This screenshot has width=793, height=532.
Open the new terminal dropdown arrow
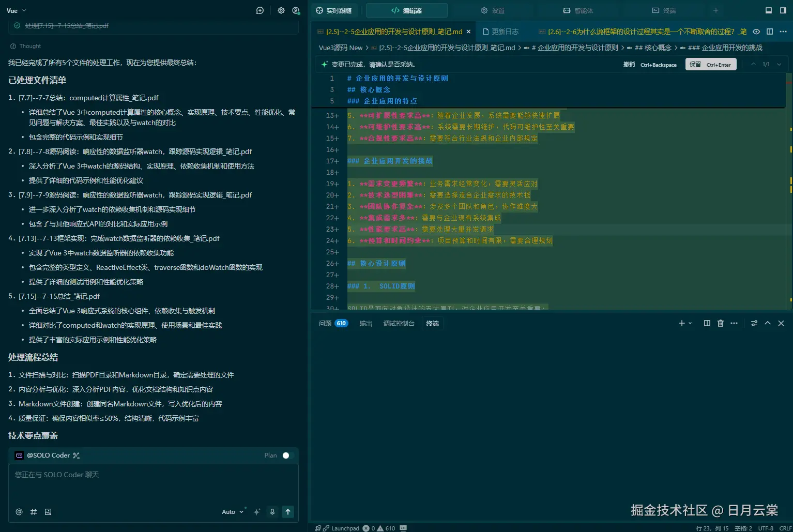[690, 323]
